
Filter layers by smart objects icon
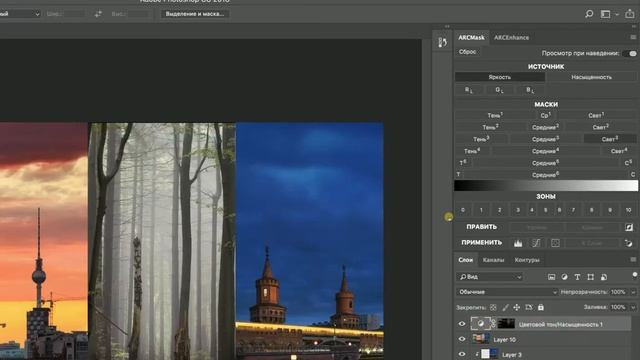pyautogui.click(x=604, y=277)
